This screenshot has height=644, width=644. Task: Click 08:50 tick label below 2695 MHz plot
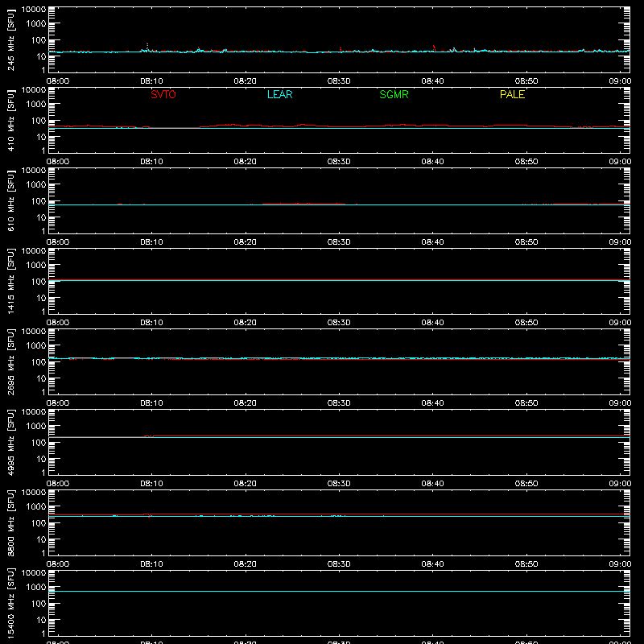pos(526,403)
